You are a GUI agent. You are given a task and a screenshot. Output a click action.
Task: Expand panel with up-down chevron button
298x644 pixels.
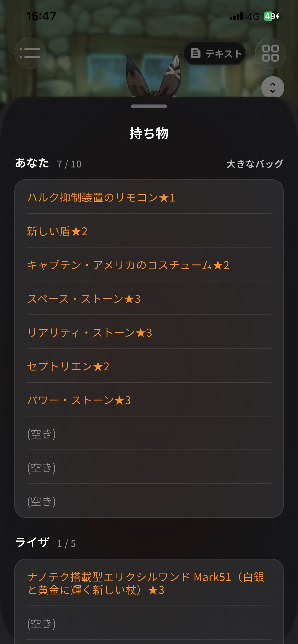pyautogui.click(x=273, y=87)
